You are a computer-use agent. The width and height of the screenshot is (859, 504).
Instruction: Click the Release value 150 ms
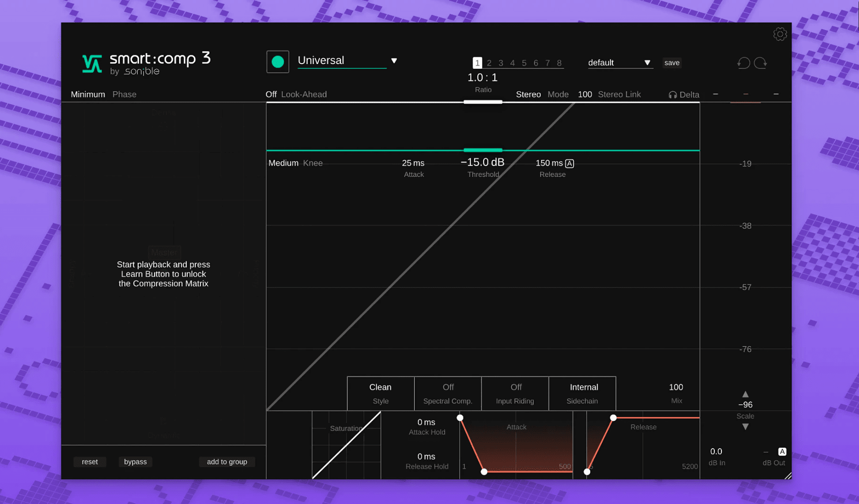click(549, 163)
